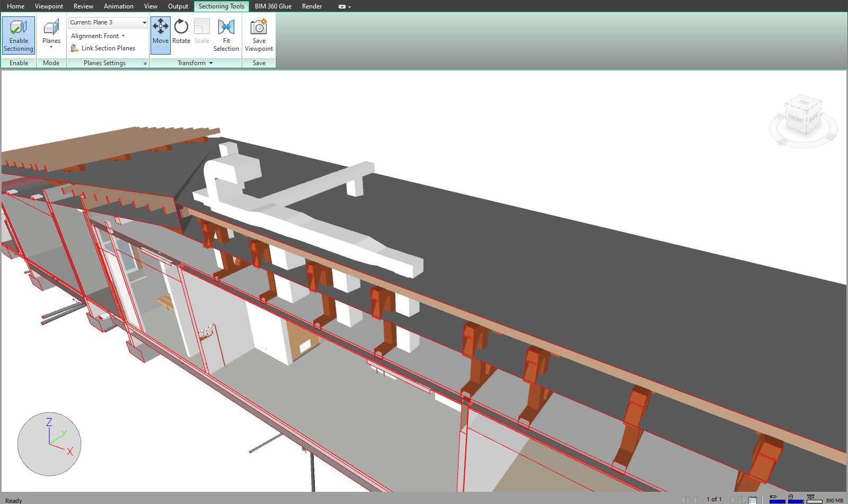Click the XYZ axis indicator

pyautogui.click(x=49, y=444)
